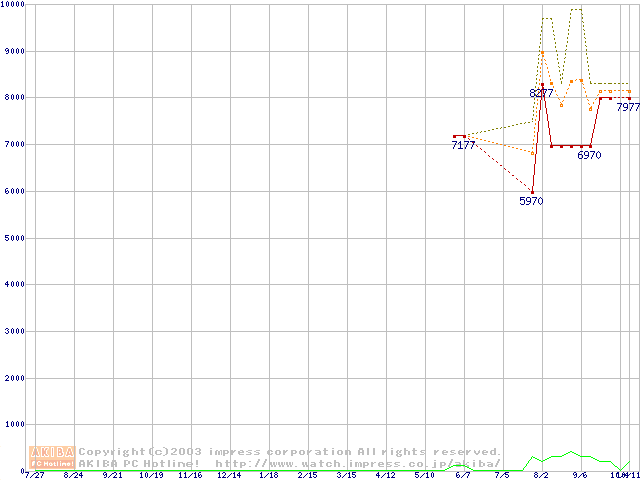Click the 3/15 date on the x-axis
Viewport: 640px width, 480px height.
click(x=346, y=475)
